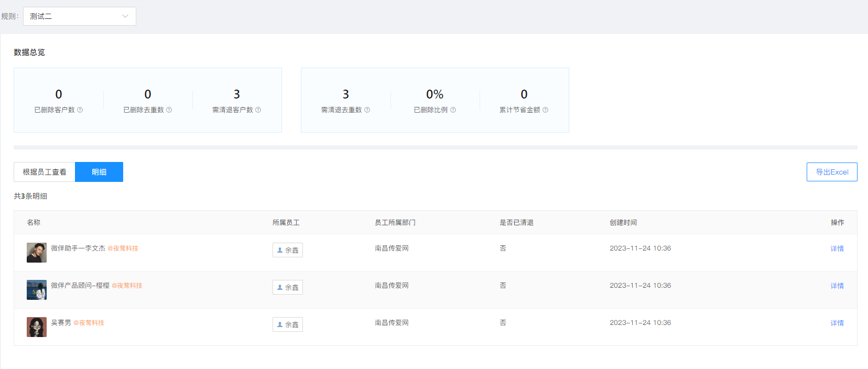This screenshot has width=868, height=369.
Task: Click help icon beside 需清退去重数
Action: 367,110
